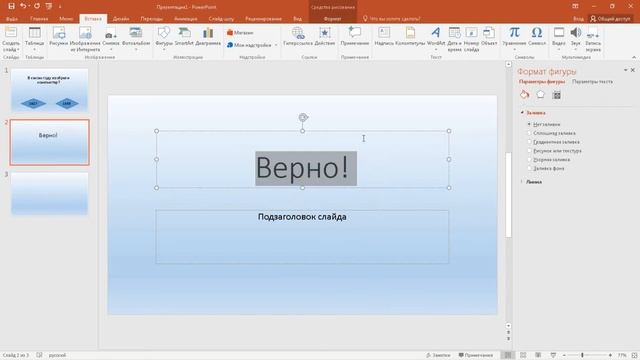Open the Store add-ins (Магазин)

pyautogui.click(x=240, y=33)
